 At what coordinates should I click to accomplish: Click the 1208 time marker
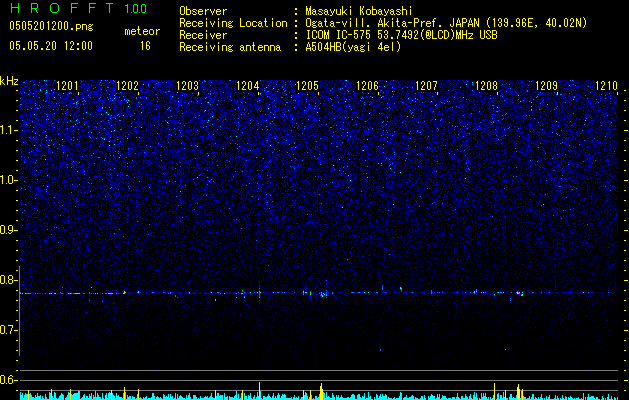[x=486, y=86]
